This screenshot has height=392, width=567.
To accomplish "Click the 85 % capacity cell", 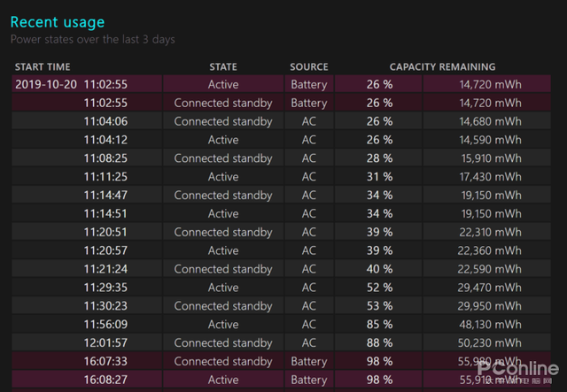I will click(x=379, y=324).
